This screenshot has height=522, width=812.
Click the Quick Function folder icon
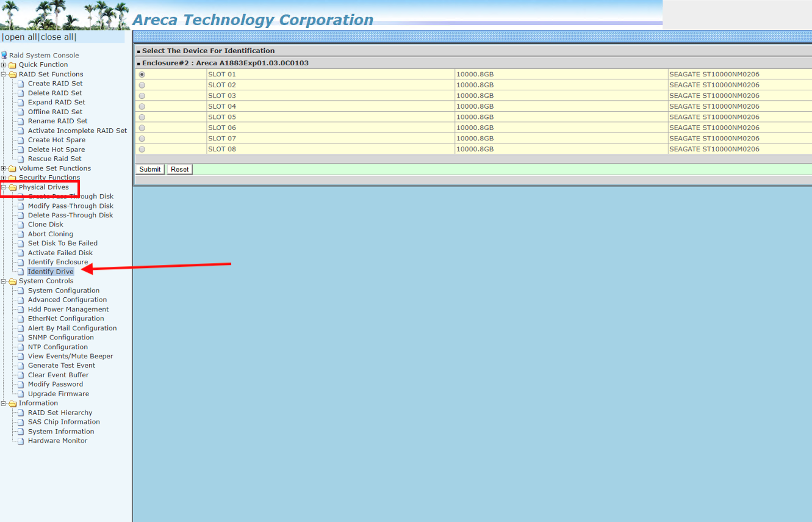click(x=12, y=65)
